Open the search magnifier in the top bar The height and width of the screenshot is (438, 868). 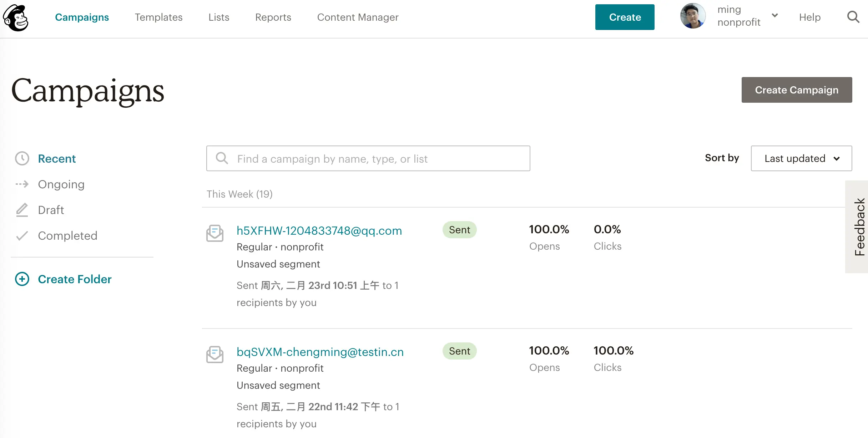coord(853,17)
